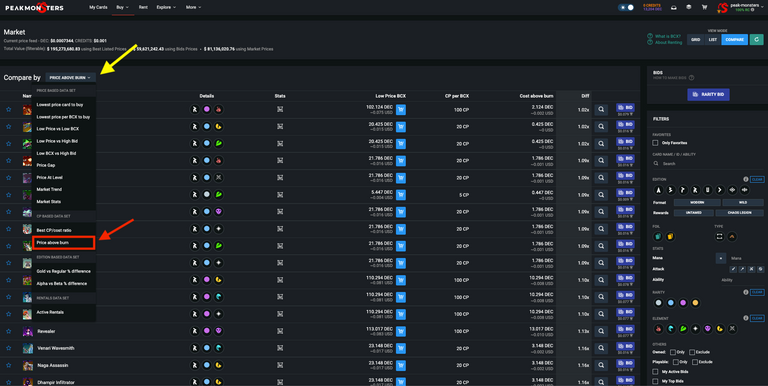Check Playable Only checkbox
The height and width of the screenshot is (386, 768).
[676, 362]
